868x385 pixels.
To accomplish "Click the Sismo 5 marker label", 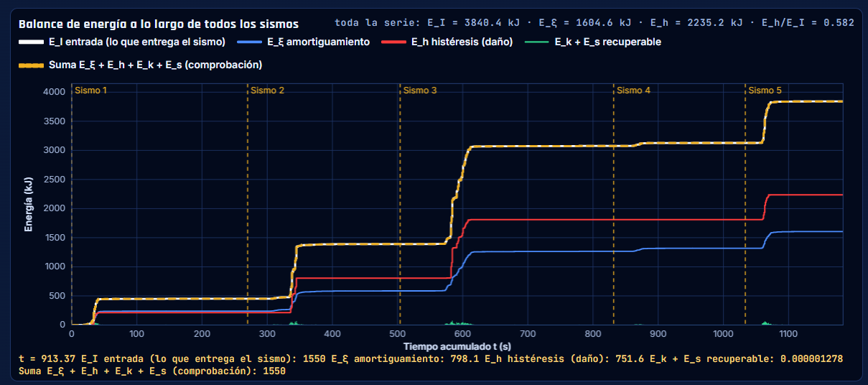I will tap(765, 91).
